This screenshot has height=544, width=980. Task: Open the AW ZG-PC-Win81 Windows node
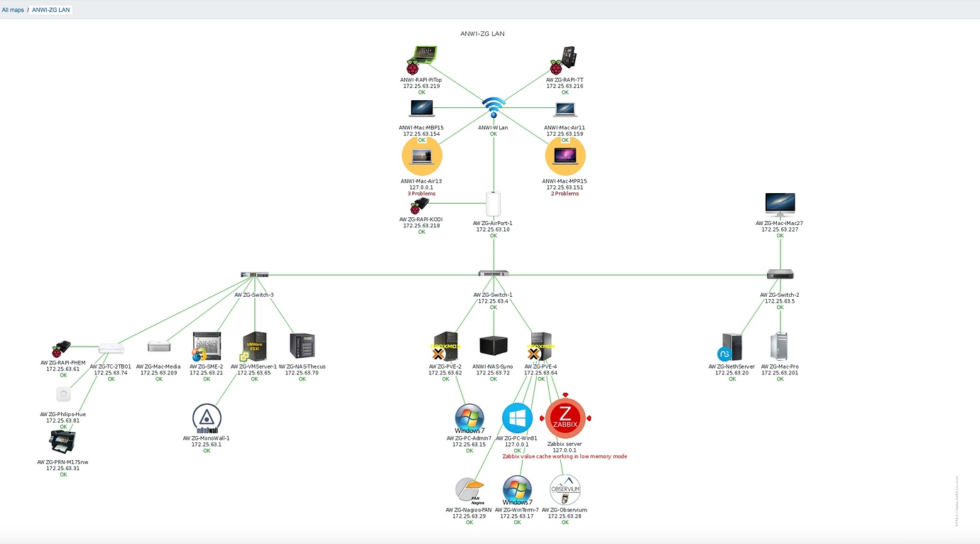click(x=516, y=416)
